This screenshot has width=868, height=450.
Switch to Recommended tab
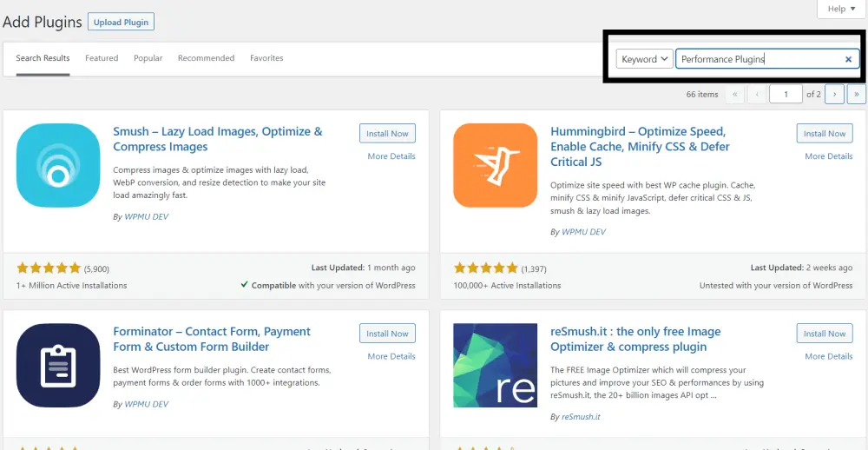(x=206, y=57)
